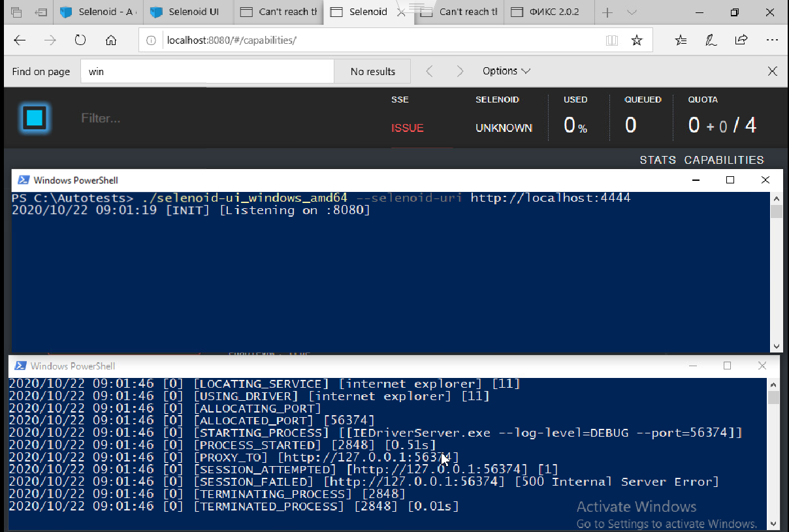
Task: Open the Favorites hub icon
Action: coord(681,40)
